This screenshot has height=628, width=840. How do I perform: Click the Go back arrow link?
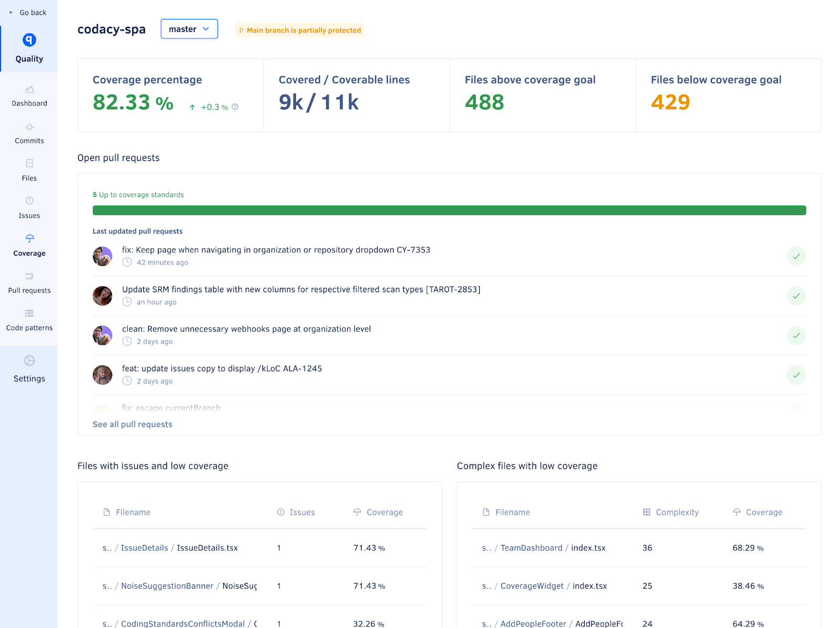tap(28, 13)
